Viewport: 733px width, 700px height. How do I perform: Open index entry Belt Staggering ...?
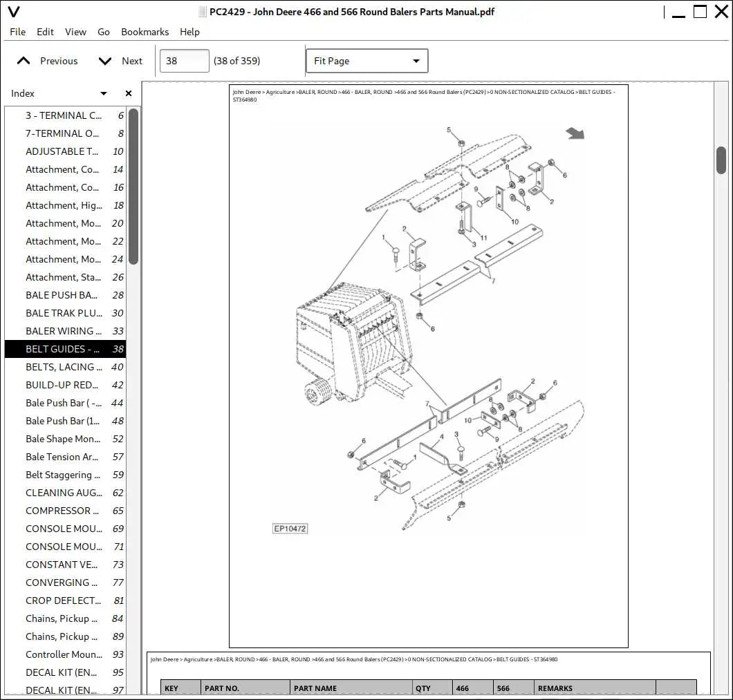click(66, 475)
